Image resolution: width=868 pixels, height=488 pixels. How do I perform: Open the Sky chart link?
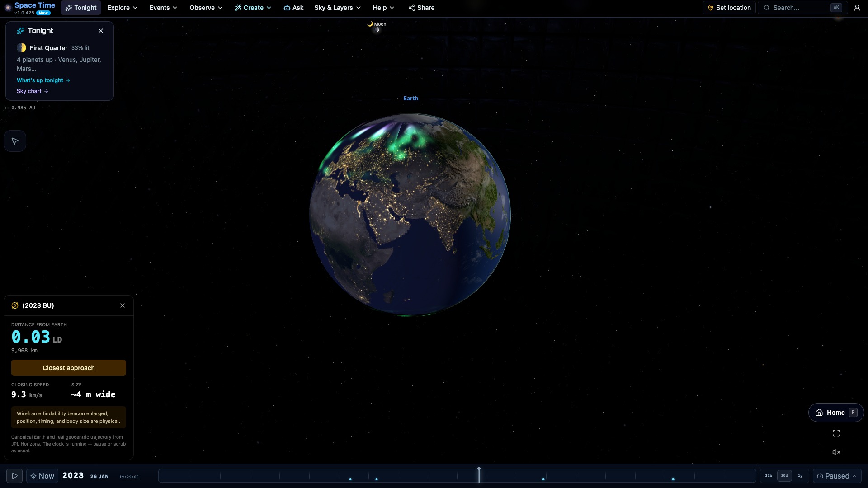[x=33, y=91]
